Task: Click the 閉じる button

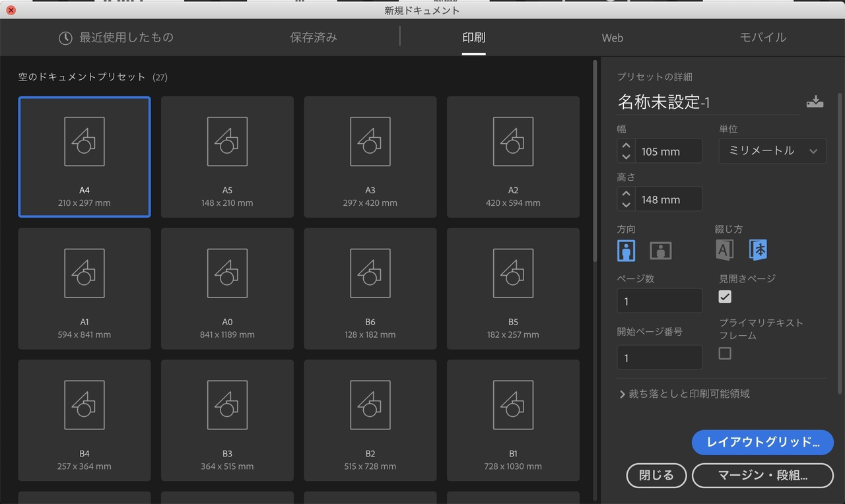Action: [x=656, y=475]
